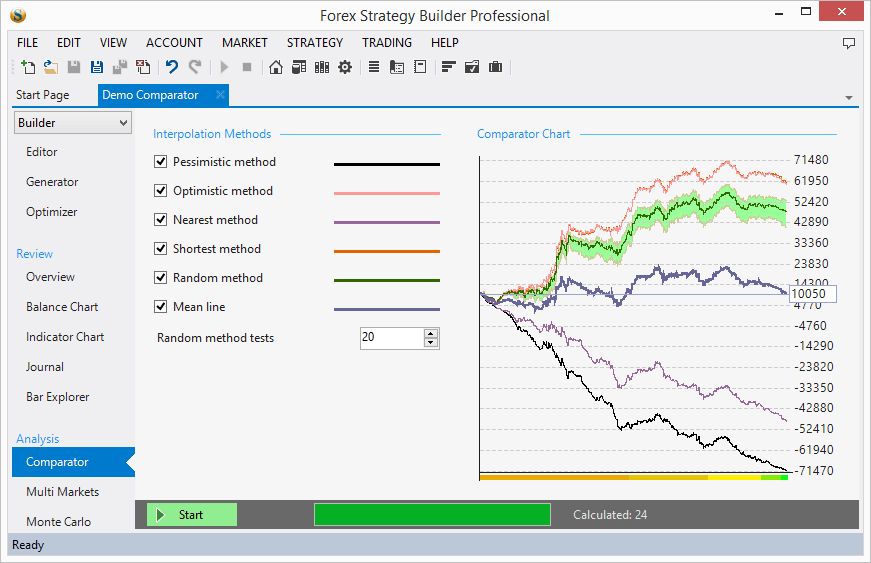871x563 pixels.
Task: Toggle the Mean line checkbox
Action: point(161,306)
